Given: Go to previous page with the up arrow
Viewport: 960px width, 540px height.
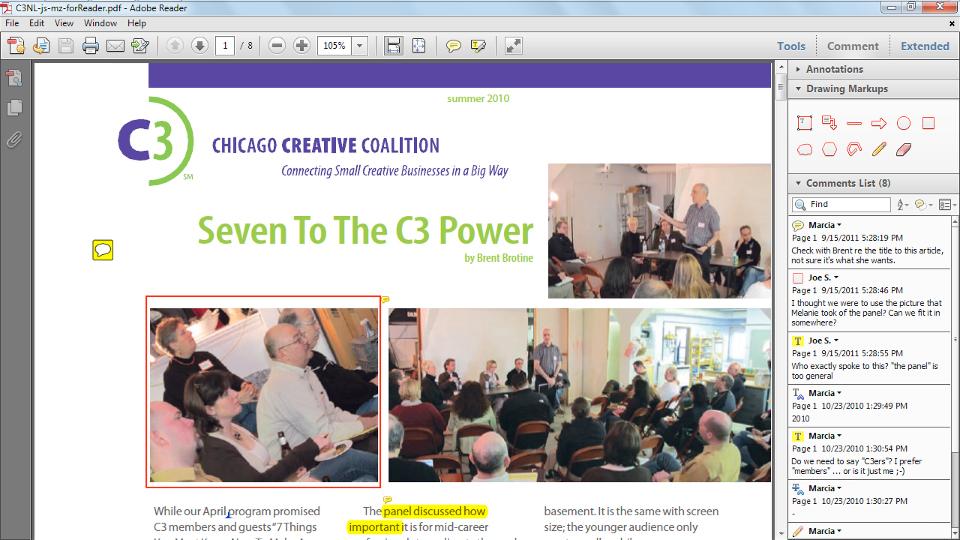Looking at the screenshot, I should click(175, 45).
